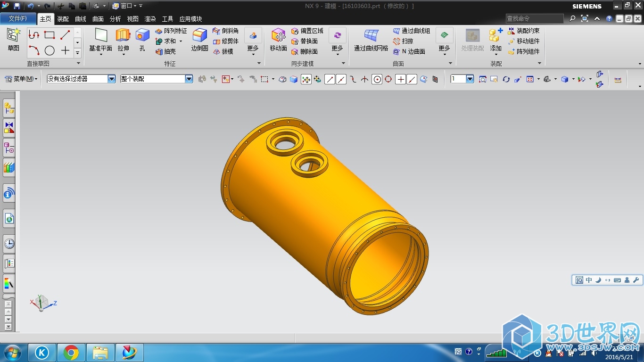The height and width of the screenshot is (362, 644).
Task: Expand the 菜单(M) dropdown menu
Action: (x=21, y=79)
